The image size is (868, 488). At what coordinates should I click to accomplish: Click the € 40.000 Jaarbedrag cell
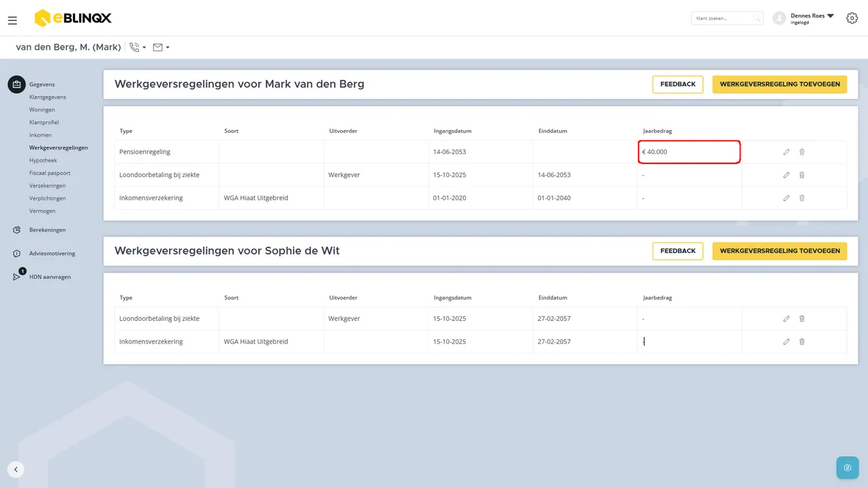pos(689,152)
